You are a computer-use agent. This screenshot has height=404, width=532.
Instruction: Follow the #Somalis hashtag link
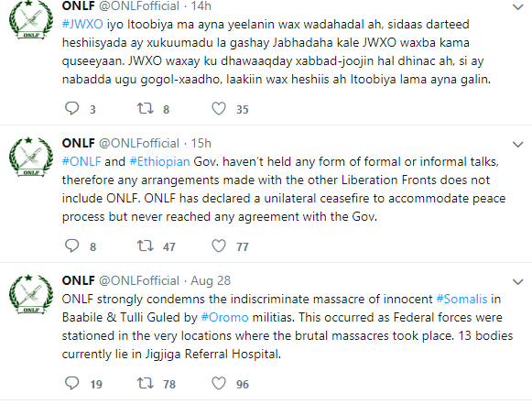pos(461,299)
